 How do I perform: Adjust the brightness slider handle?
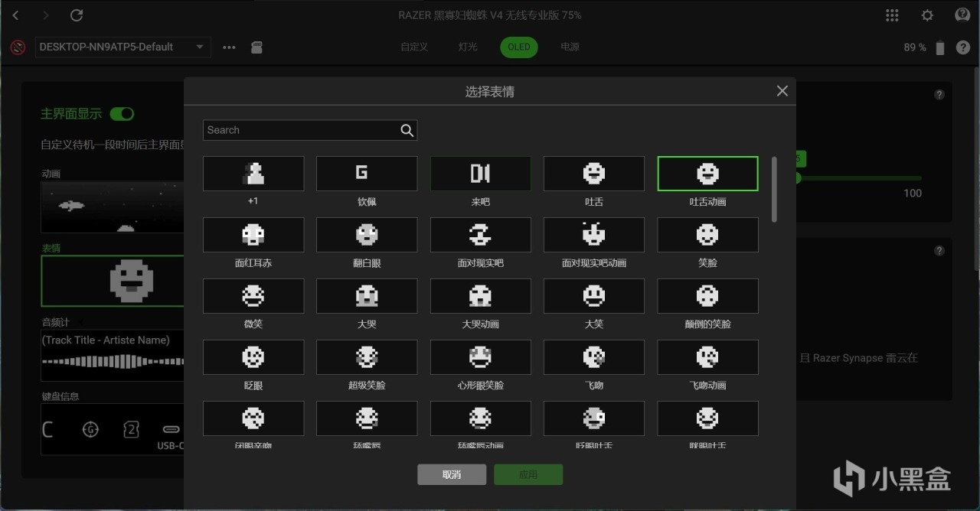point(797,177)
